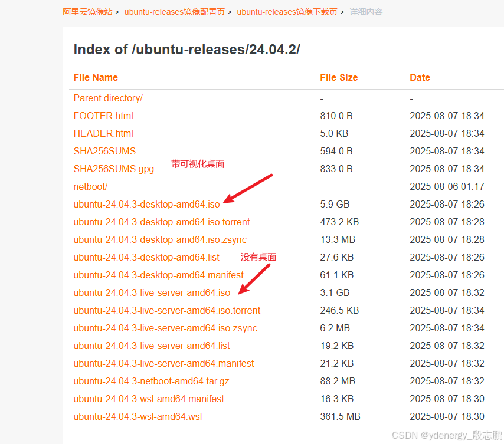Click the 详细内容 breadcrumb text
Screen dimensions: 504x444
(x=366, y=12)
